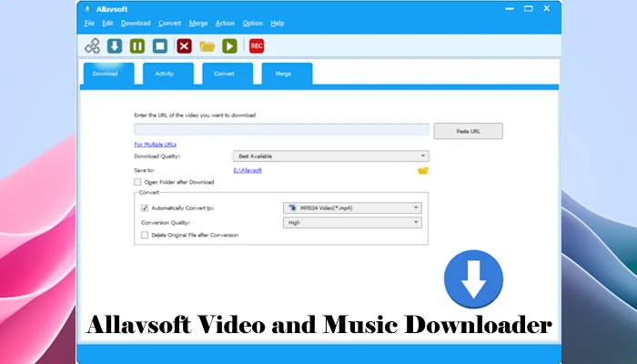
Task: Minimize the Allavsoft window
Action: 510,8
